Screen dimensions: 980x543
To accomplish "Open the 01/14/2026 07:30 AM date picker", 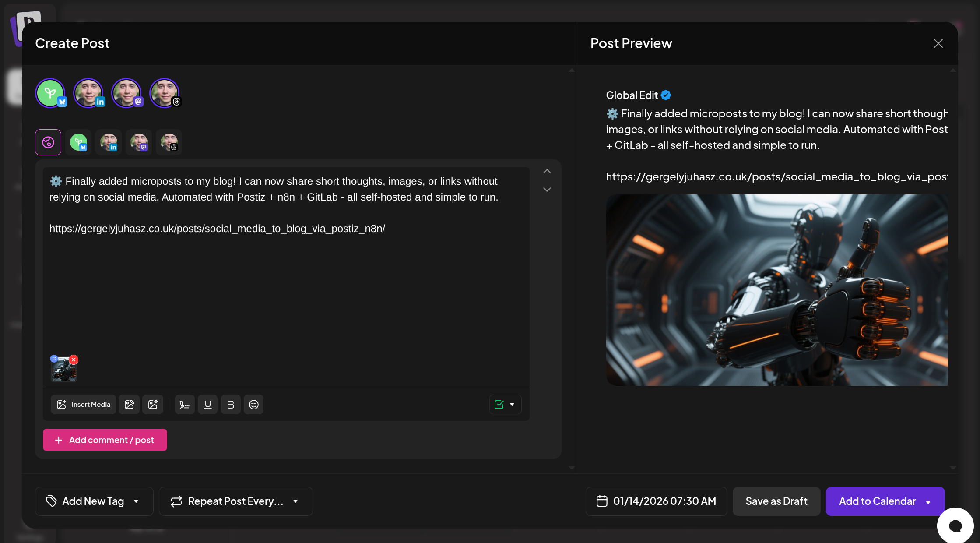I will (656, 501).
